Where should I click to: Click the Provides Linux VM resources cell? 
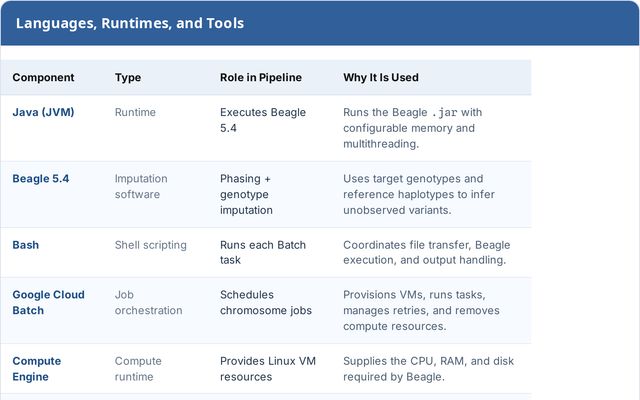point(268,369)
